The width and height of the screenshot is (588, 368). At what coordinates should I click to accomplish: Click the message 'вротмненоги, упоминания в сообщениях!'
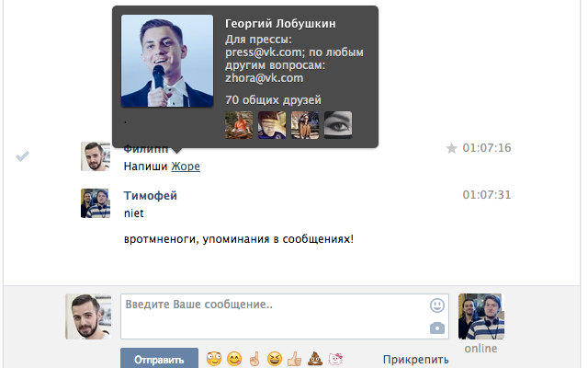coord(239,239)
